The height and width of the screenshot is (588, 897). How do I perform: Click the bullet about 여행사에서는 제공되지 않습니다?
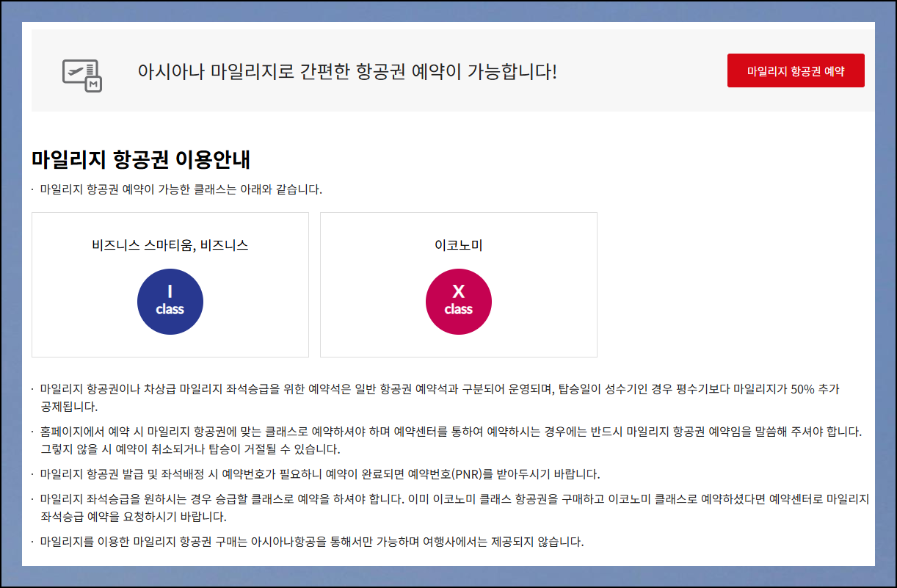pyautogui.click(x=312, y=542)
